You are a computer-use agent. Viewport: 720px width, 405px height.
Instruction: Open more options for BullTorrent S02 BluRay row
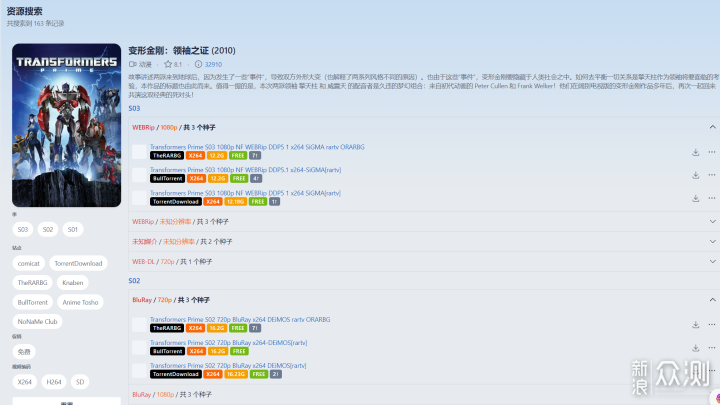tap(712, 348)
